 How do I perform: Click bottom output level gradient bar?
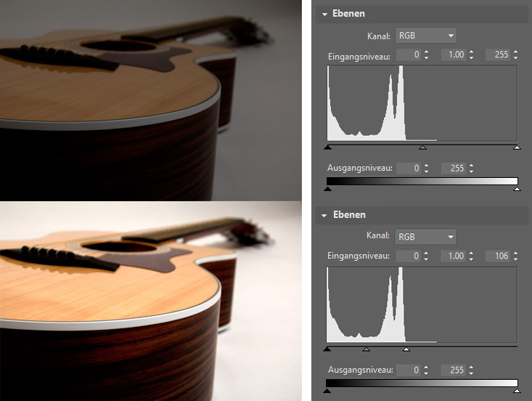coord(422,383)
